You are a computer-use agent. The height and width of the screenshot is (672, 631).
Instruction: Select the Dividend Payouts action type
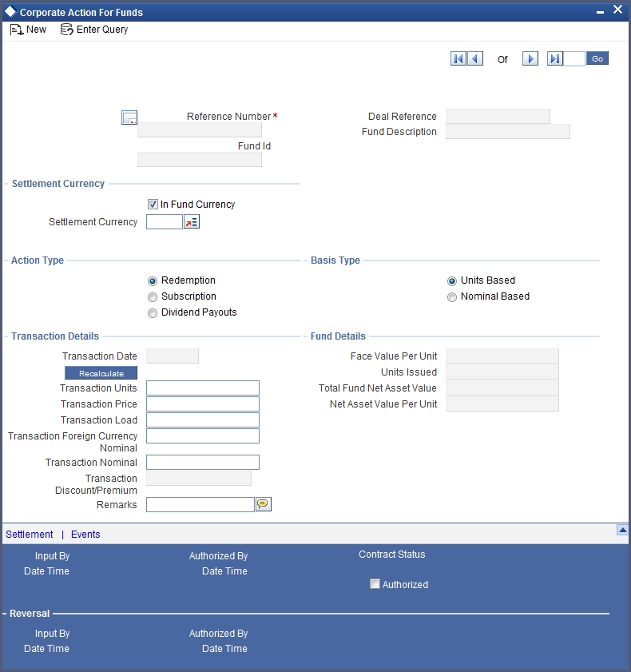click(152, 313)
